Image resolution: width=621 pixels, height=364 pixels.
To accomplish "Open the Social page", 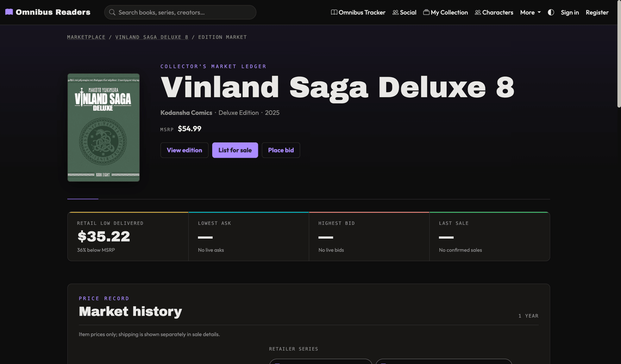I will [x=404, y=12].
